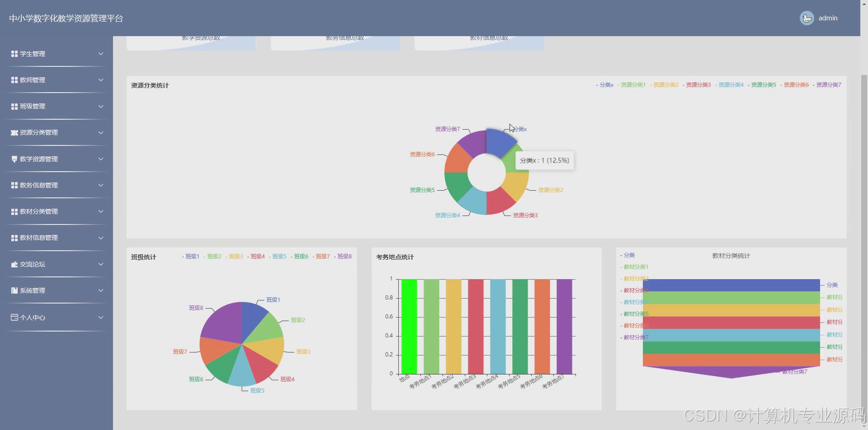Open the 教务信息管理 menu item

[57, 185]
